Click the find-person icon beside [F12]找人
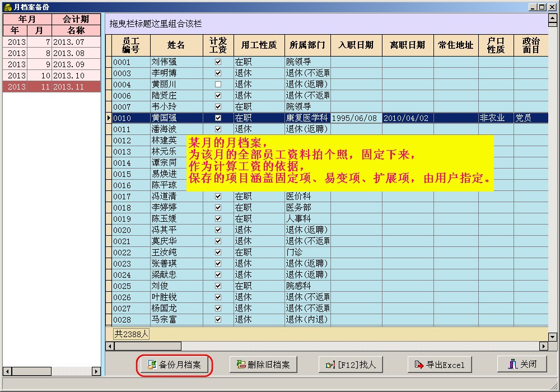Image resolution: width=560 pixels, height=392 pixels. pos(330,365)
